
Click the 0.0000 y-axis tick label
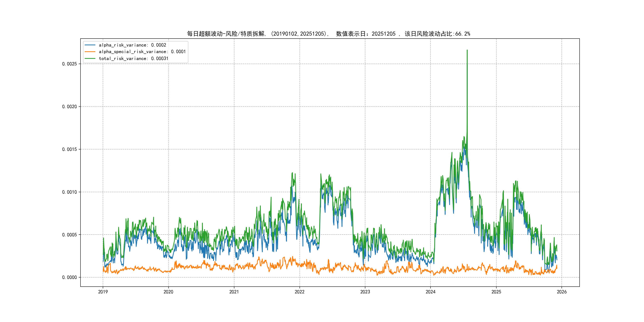click(69, 277)
